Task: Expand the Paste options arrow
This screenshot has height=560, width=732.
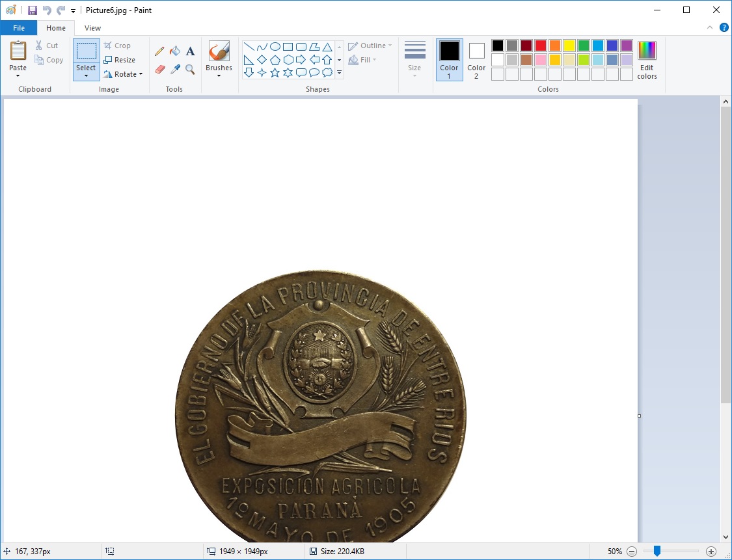Action: (x=18, y=75)
